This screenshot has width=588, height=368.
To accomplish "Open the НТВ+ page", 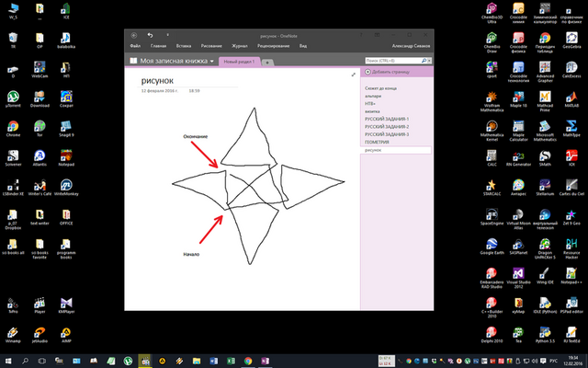I will click(369, 104).
